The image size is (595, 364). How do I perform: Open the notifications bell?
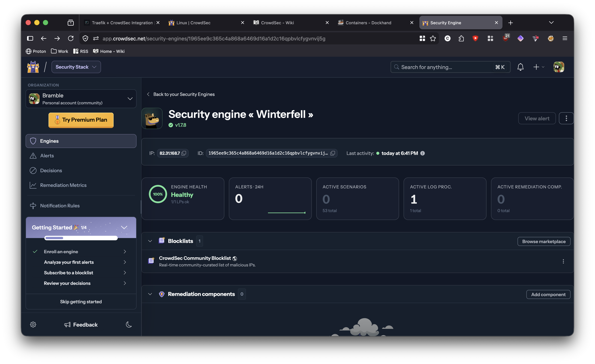(x=520, y=67)
